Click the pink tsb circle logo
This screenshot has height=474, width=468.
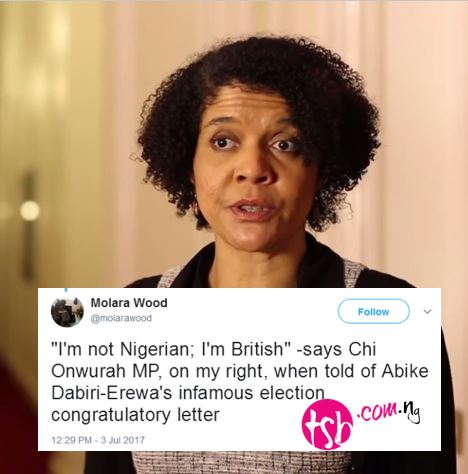click(x=327, y=424)
